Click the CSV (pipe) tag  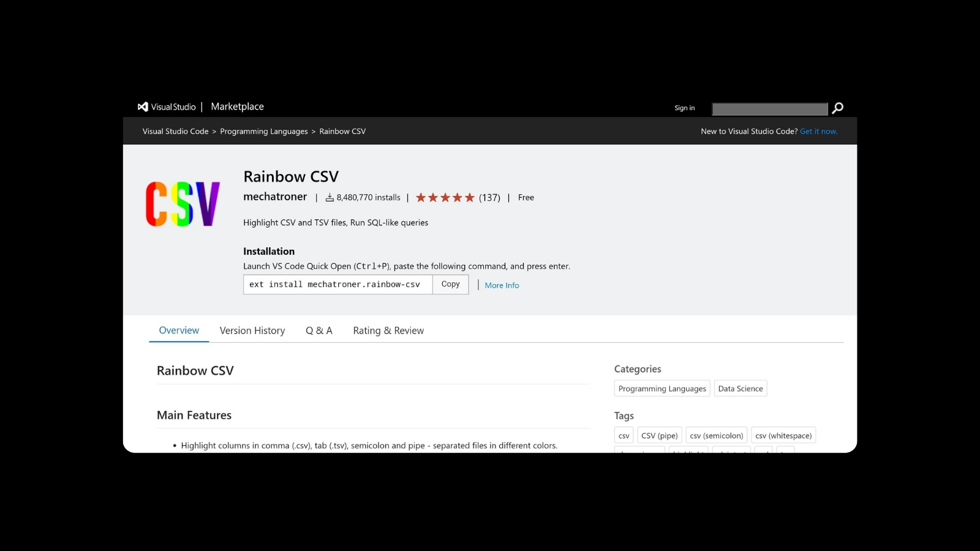coord(659,435)
